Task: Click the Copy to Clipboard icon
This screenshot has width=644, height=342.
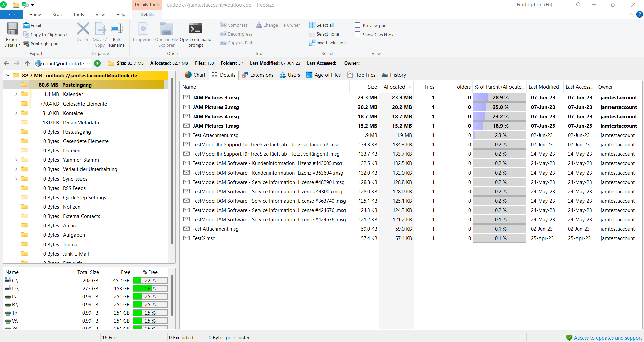Action: click(x=27, y=35)
